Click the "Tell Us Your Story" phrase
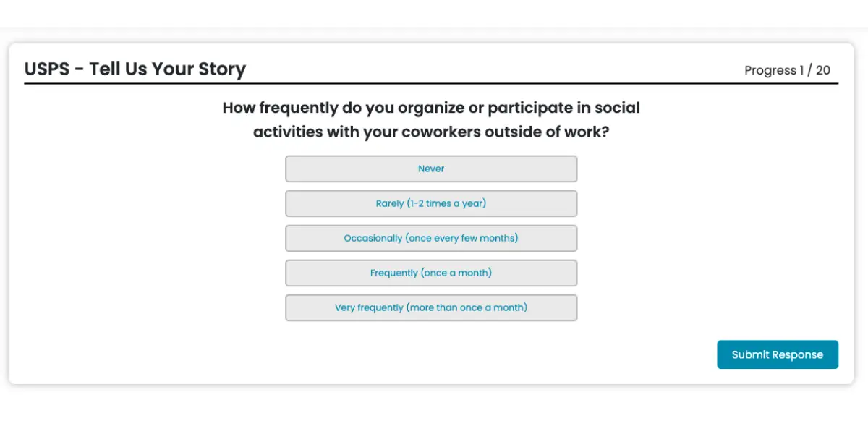Image resolution: width=868 pixels, height=434 pixels. pos(167,69)
